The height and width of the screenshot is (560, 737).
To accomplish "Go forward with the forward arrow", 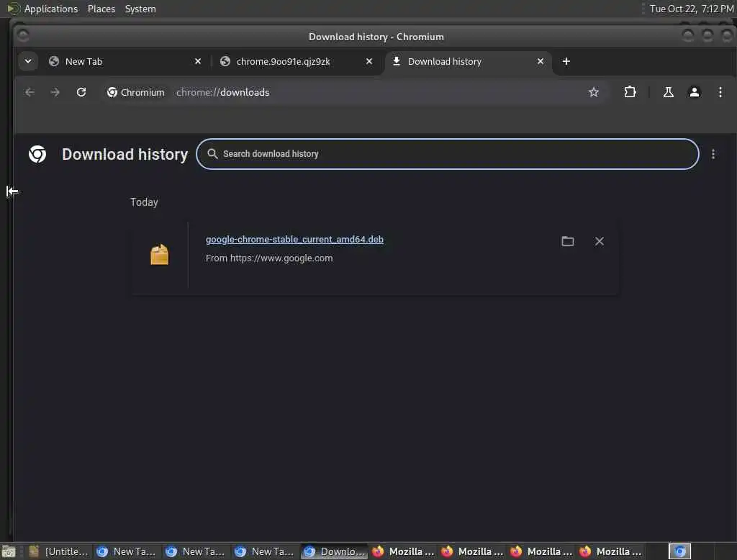I will pos(55,92).
